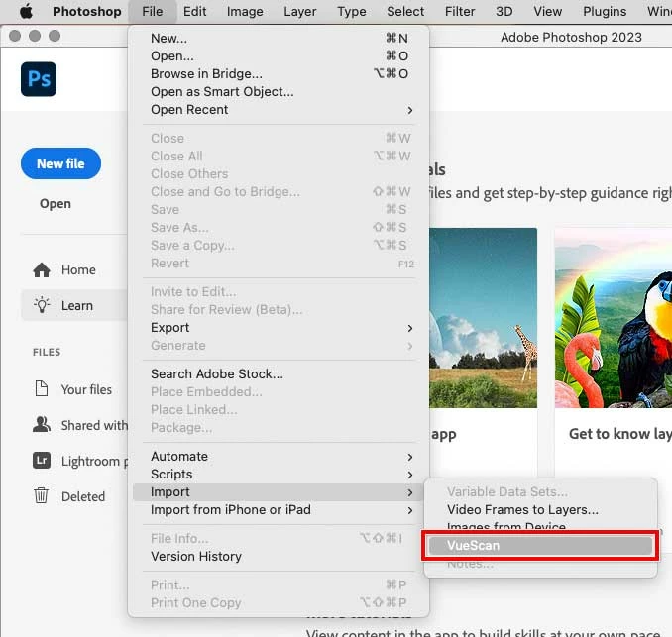Expand the Automate submenu

point(279,457)
